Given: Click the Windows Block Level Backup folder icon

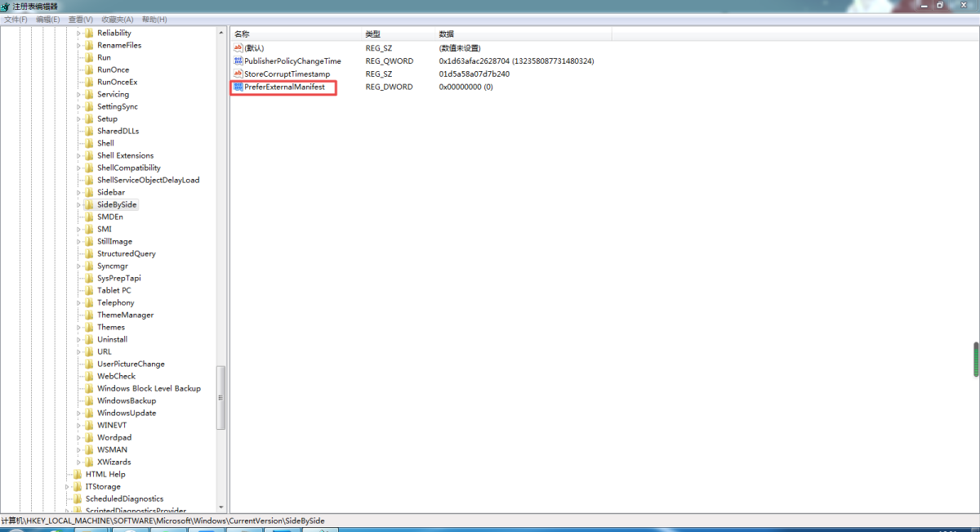Looking at the screenshot, I should pos(89,388).
